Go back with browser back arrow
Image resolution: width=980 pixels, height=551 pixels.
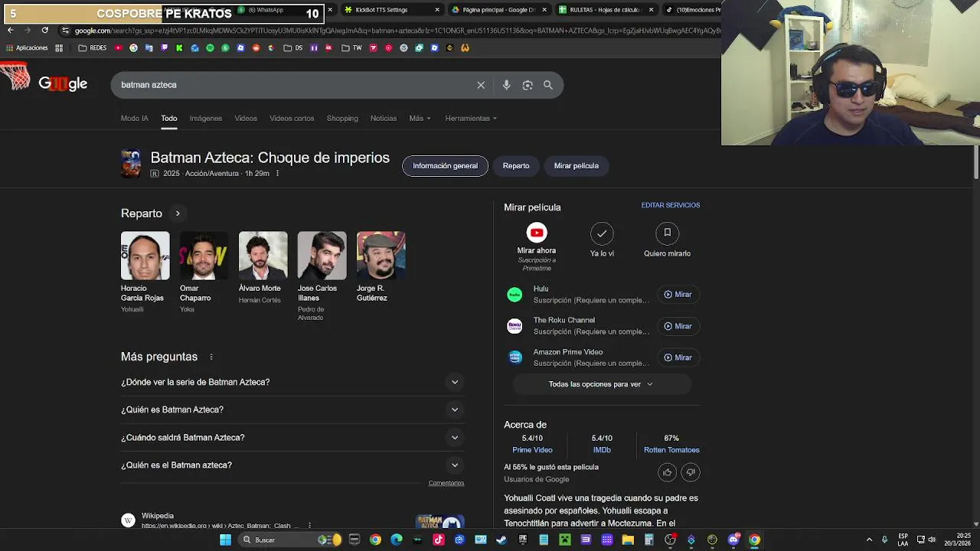(10, 30)
